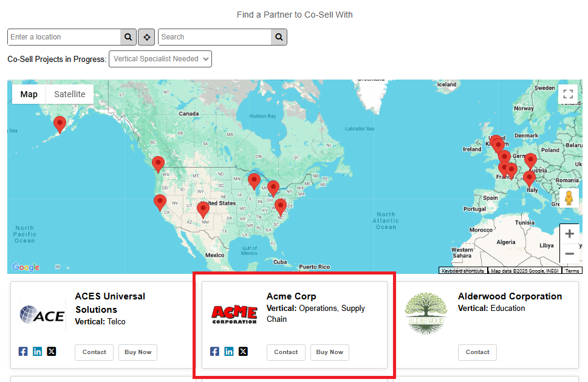Open Co-Sell Projects in Progress dropdown
The width and height of the screenshot is (588, 382).
point(160,59)
